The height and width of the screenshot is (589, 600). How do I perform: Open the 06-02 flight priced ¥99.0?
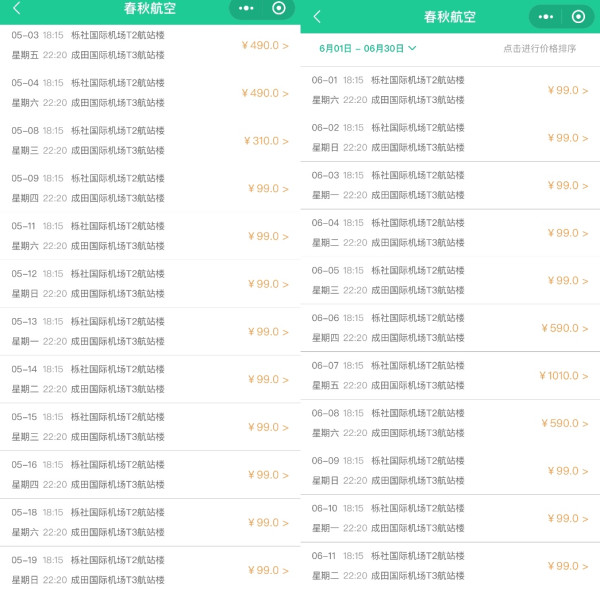tap(450, 138)
